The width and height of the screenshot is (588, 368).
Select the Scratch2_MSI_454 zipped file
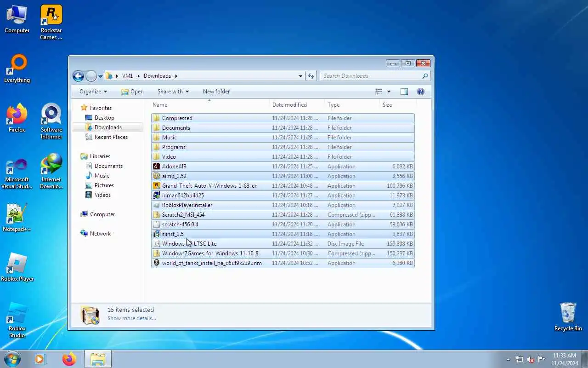coord(283,215)
